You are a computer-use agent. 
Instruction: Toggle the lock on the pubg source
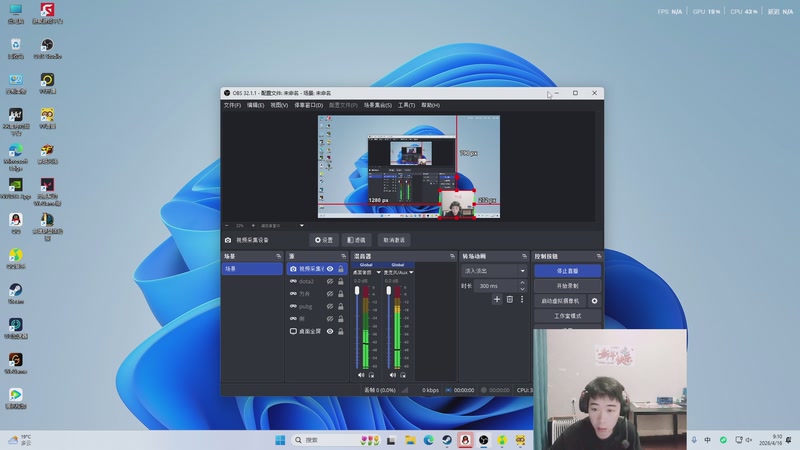pos(341,307)
